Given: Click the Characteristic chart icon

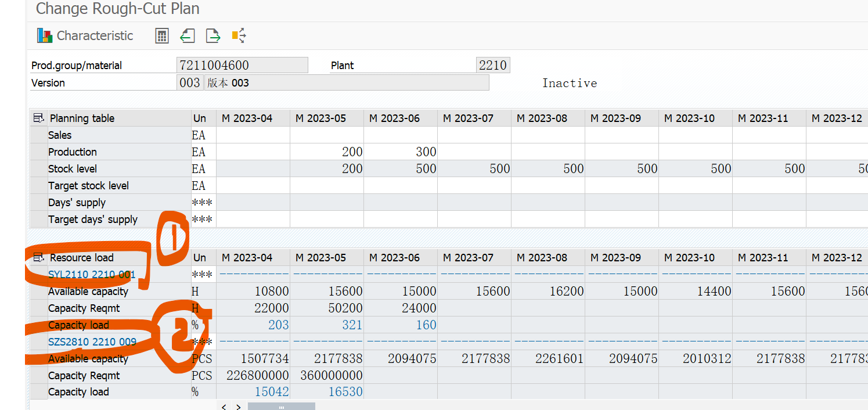Looking at the screenshot, I should [x=45, y=36].
